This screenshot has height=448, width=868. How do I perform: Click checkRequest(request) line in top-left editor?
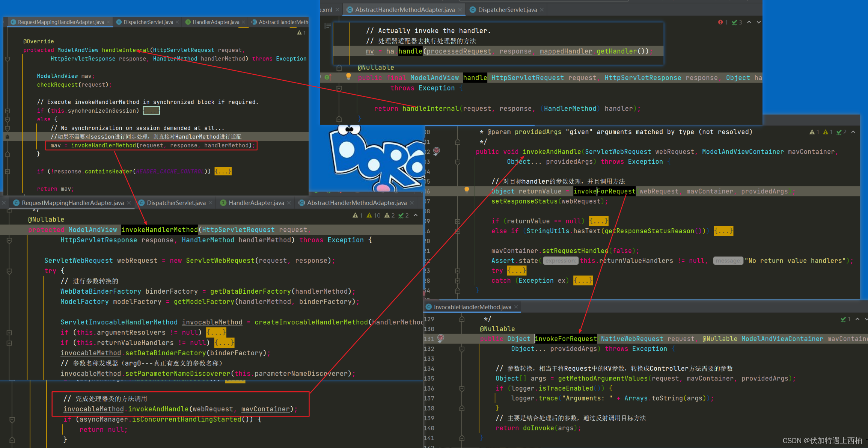[x=74, y=85]
